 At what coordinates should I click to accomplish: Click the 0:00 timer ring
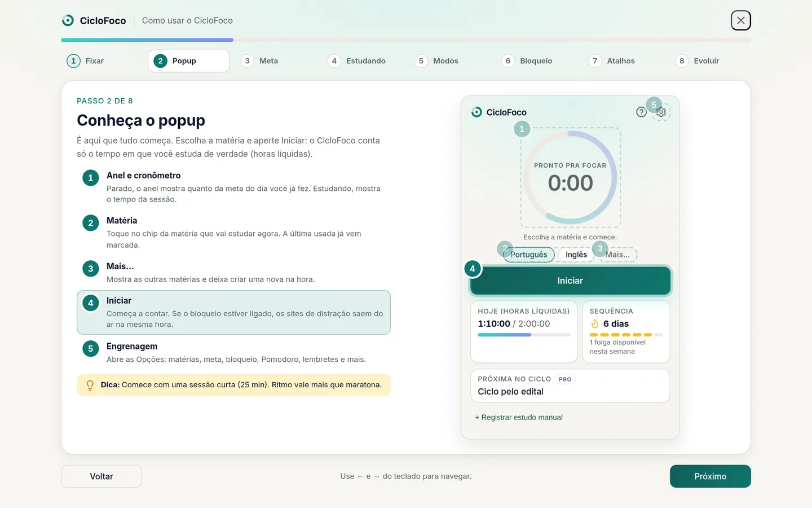click(570, 178)
